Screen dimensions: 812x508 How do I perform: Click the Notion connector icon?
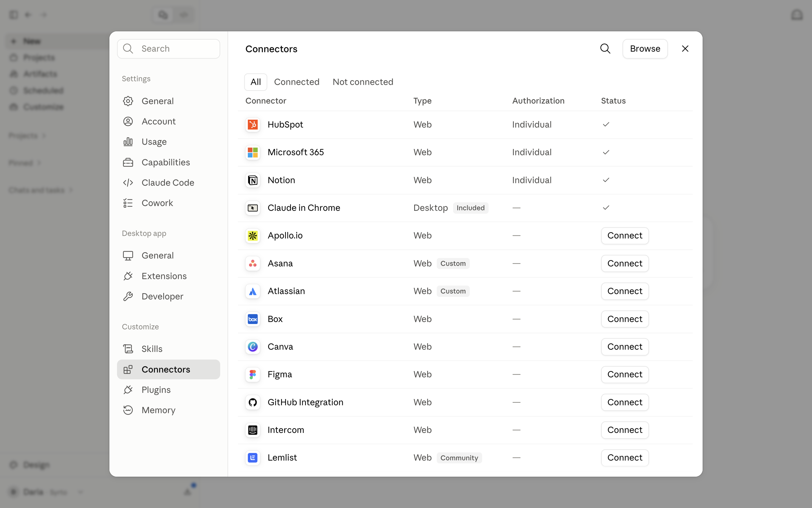tap(253, 180)
